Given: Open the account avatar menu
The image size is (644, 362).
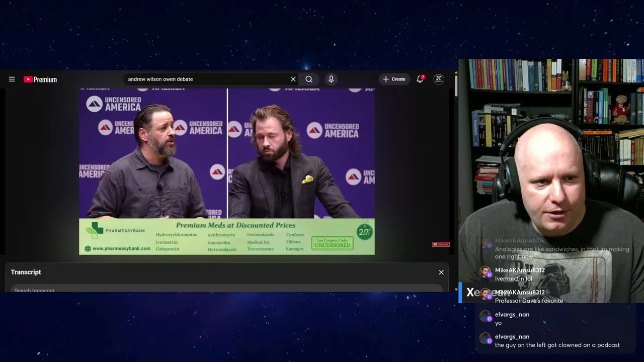Looking at the screenshot, I should [439, 79].
